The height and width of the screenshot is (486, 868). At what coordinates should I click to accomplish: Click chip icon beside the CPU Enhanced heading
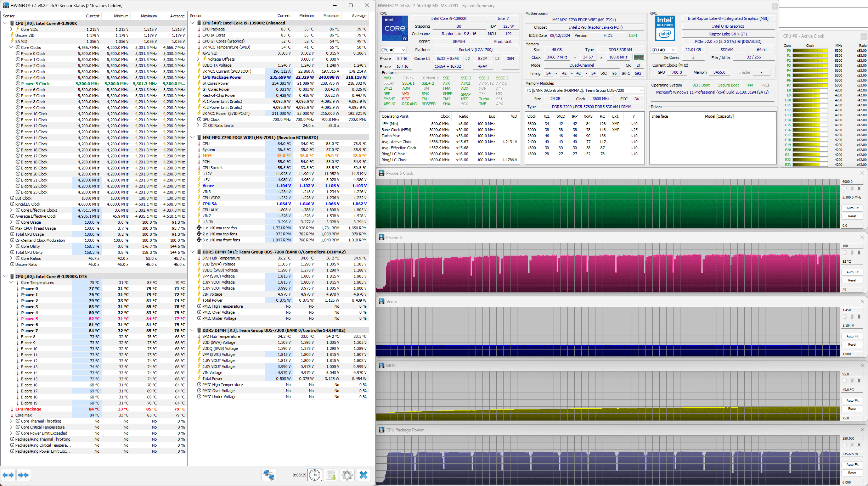199,23
